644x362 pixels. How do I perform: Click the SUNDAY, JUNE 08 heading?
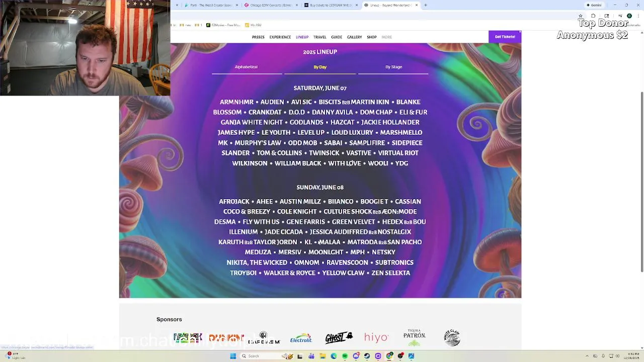(x=320, y=188)
